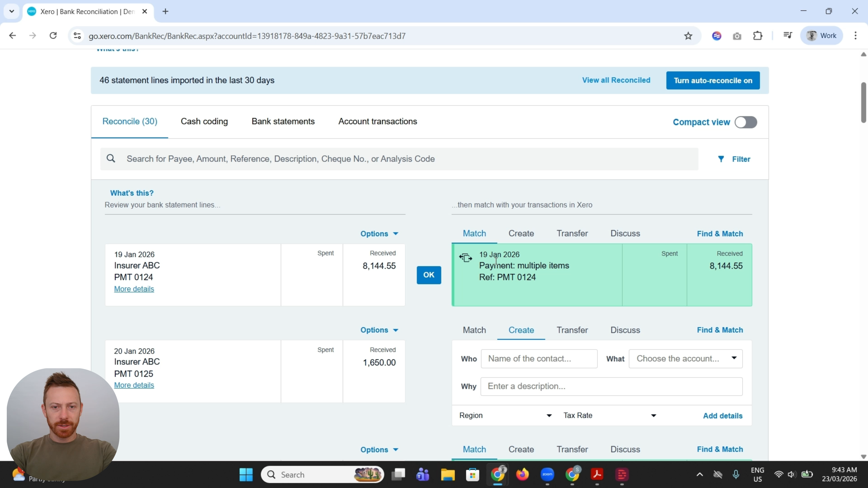This screenshot has width=868, height=488.
Task: Open Zoom from the taskbar
Action: [547, 474]
